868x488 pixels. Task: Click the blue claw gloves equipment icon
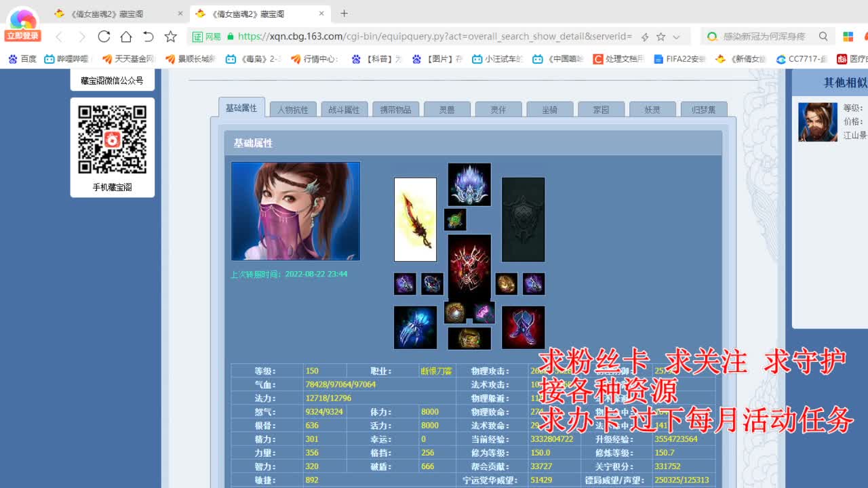pos(416,327)
